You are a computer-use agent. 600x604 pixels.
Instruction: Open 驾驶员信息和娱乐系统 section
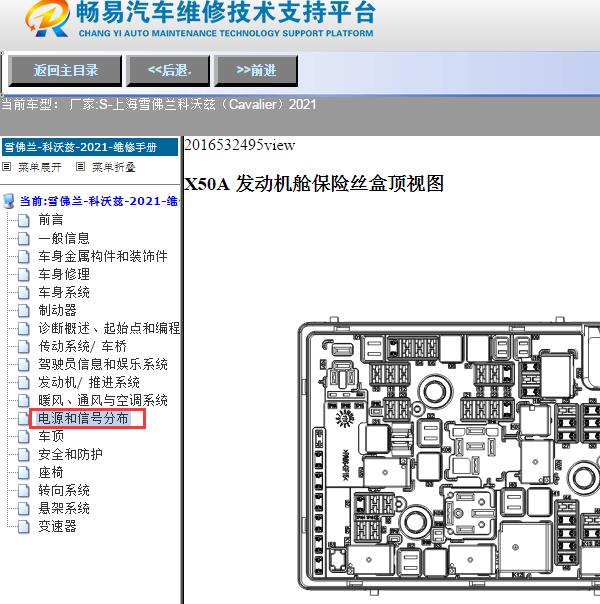(x=103, y=364)
